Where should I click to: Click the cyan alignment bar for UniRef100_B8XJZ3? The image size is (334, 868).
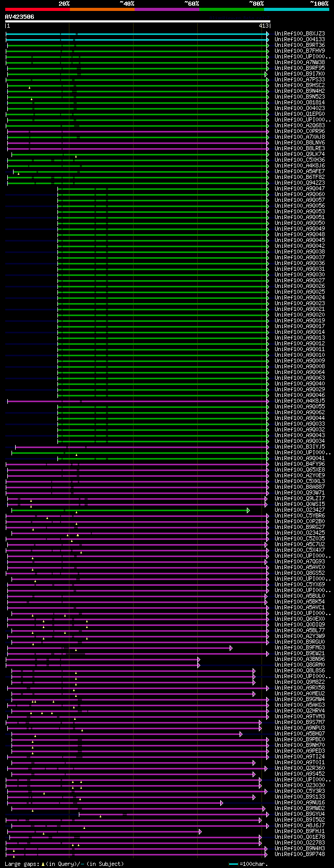tap(137, 33)
